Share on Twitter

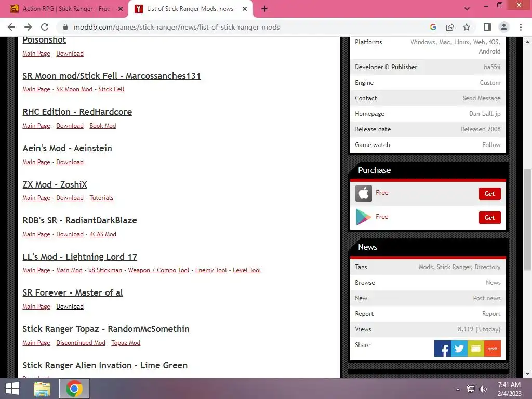(x=459, y=349)
